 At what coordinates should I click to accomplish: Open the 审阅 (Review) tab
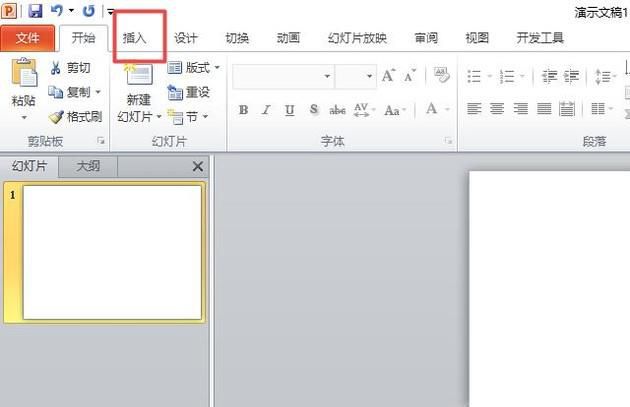pyautogui.click(x=426, y=38)
